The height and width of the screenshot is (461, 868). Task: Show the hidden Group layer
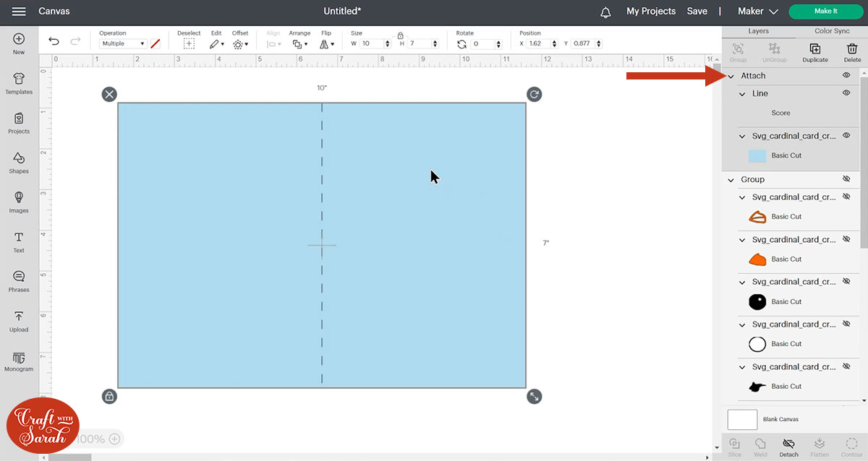pos(846,179)
